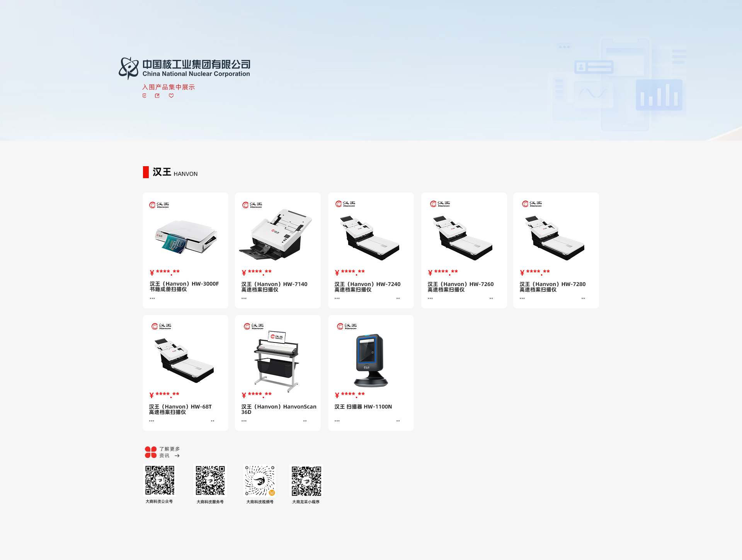Open the HW-1100N barcode scanner image
742x560 pixels.
coord(371,360)
